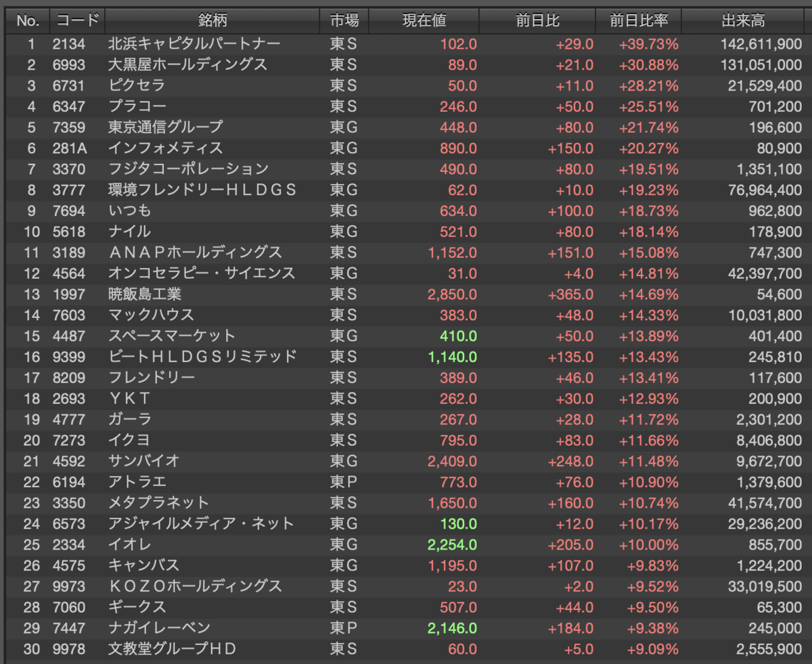812x664 pixels.
Task: Click code 281A
Action: tap(70, 148)
